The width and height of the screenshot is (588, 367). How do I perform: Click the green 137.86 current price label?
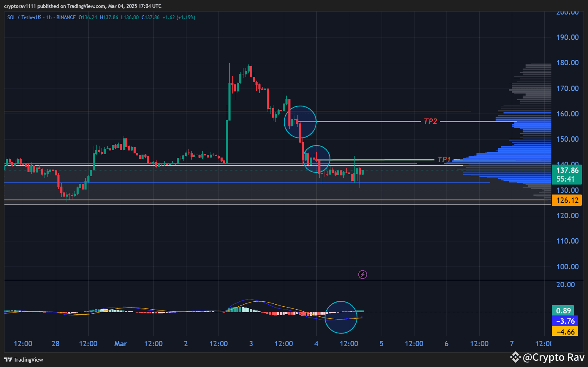click(567, 170)
